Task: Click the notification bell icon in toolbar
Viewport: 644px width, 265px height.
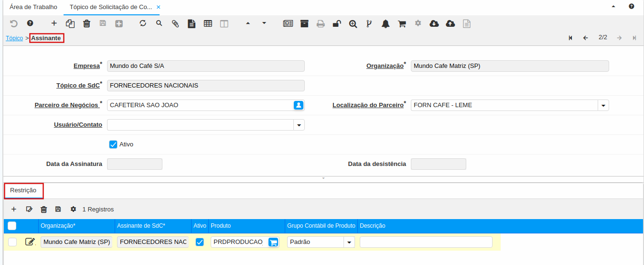Action: [386, 23]
